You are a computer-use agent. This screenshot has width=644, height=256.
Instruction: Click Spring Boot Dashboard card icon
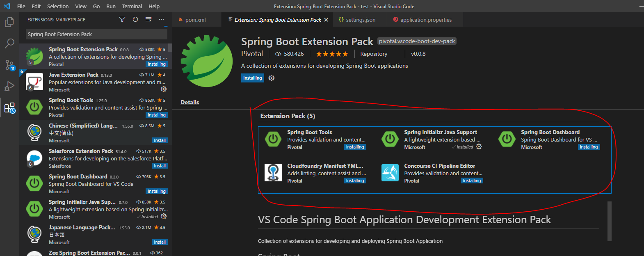tap(507, 139)
